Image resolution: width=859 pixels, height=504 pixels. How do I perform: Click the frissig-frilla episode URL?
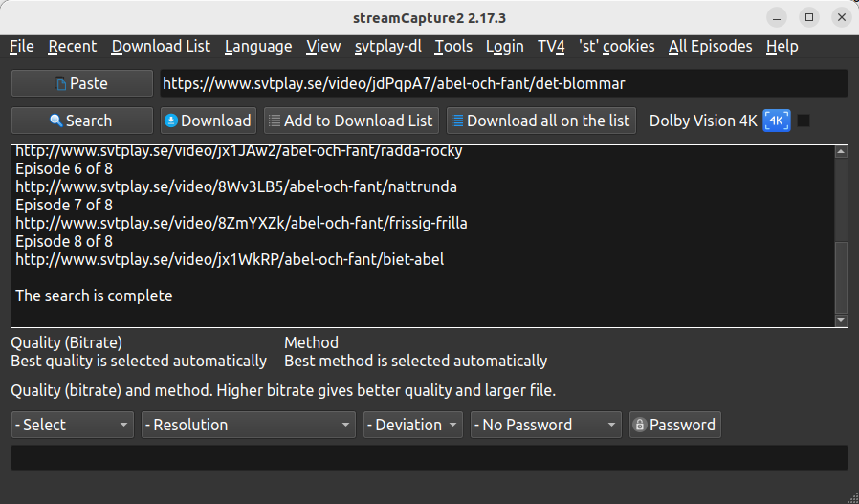(x=241, y=223)
